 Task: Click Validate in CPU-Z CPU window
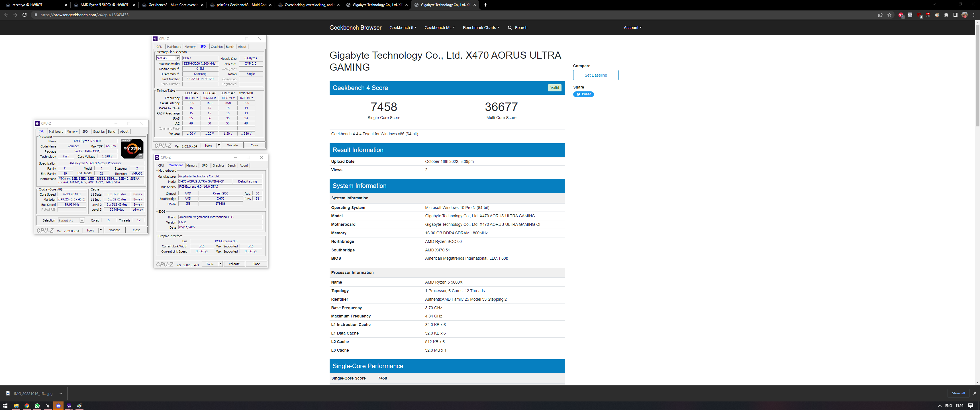click(115, 230)
